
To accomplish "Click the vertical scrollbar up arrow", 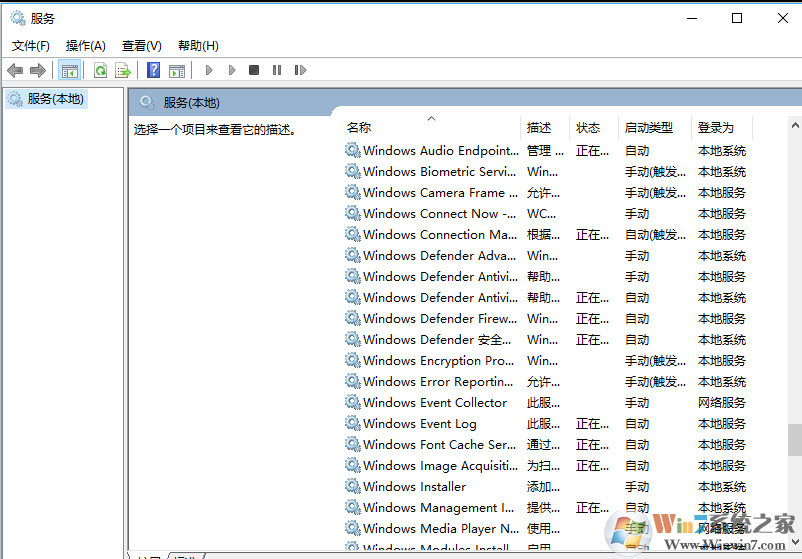I will [795, 125].
